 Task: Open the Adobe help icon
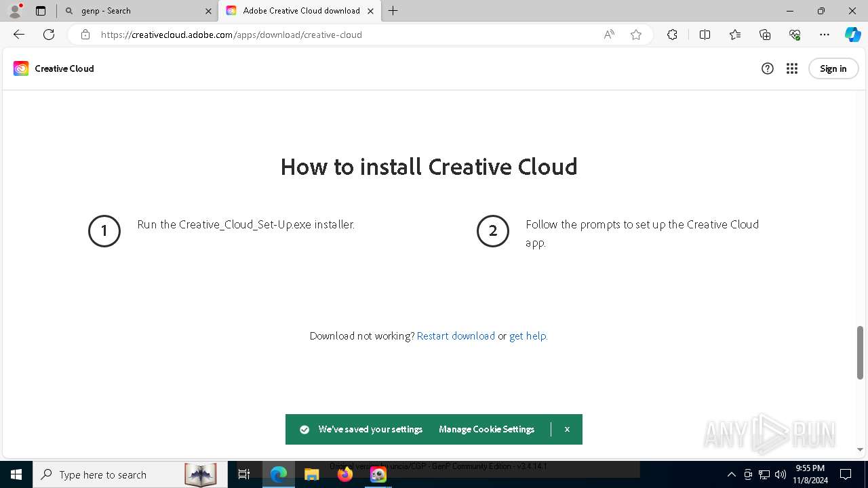click(768, 68)
